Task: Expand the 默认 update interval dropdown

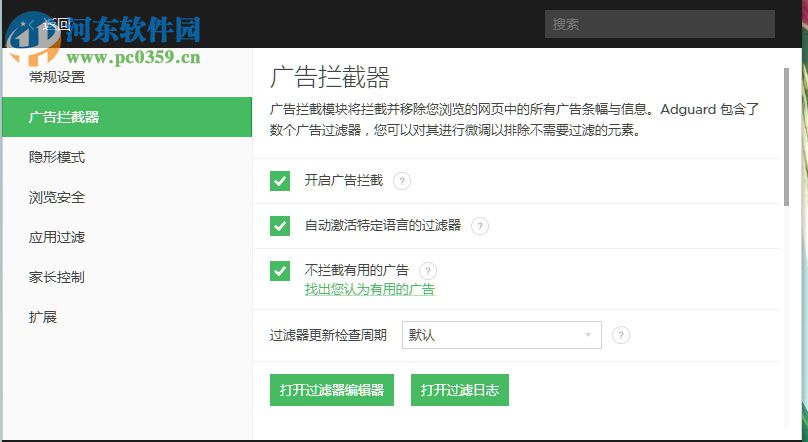Action: pyautogui.click(x=501, y=335)
